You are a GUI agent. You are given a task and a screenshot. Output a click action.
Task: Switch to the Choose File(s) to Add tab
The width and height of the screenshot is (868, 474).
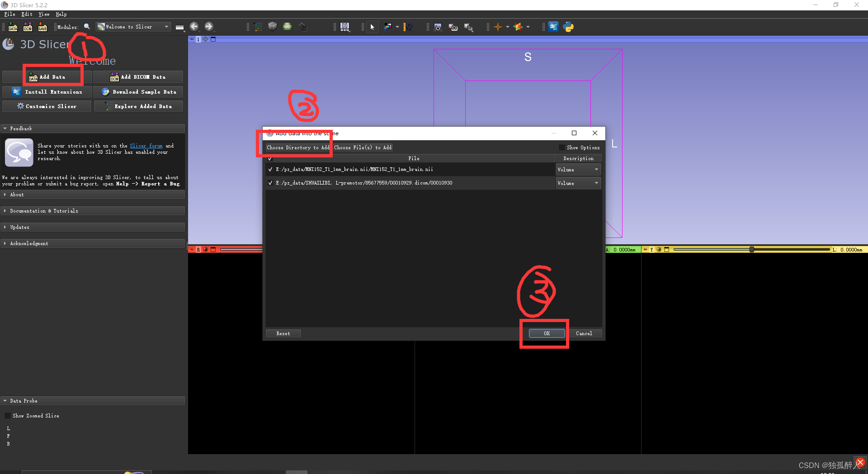tap(363, 147)
